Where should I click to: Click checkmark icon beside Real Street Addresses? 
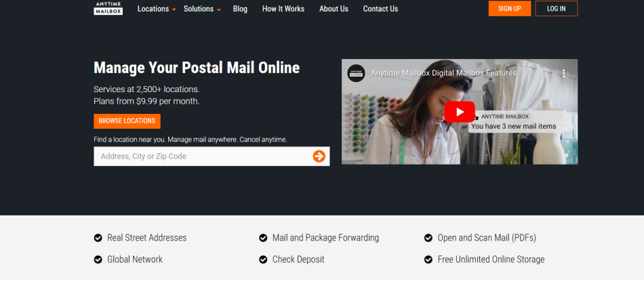click(x=98, y=238)
